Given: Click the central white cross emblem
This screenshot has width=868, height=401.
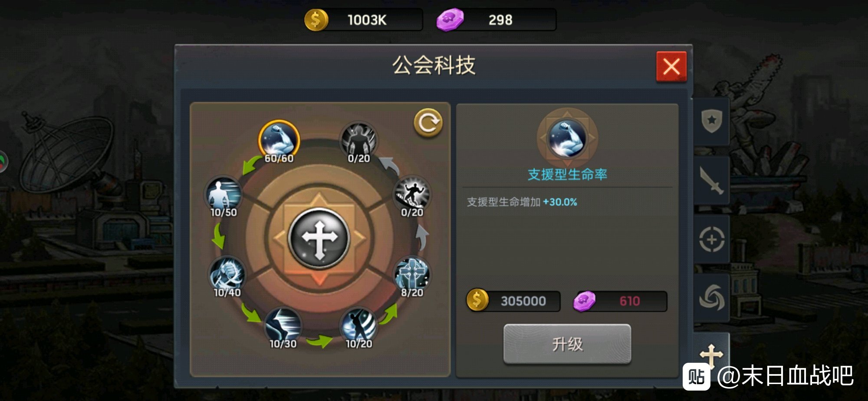Looking at the screenshot, I should coord(319,239).
